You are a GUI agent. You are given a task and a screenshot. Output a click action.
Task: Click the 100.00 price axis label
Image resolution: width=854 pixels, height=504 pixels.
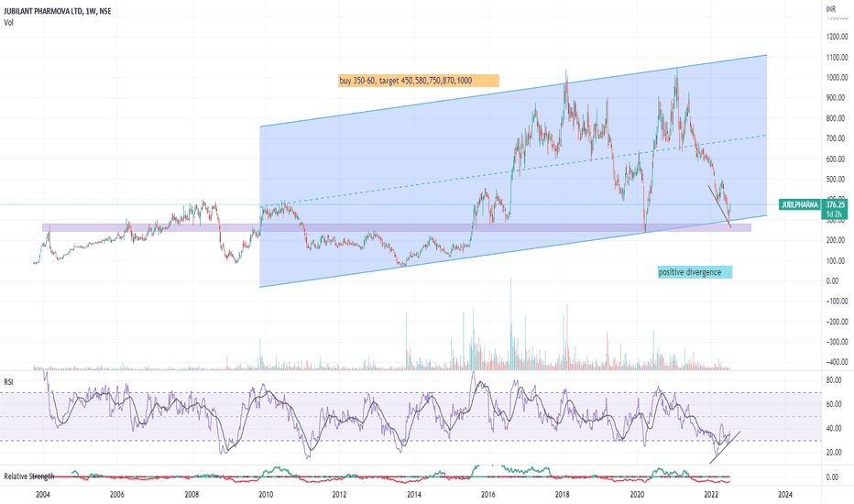coord(838,260)
